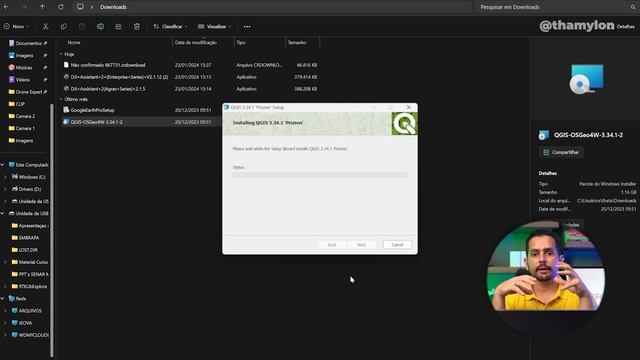Collapse the Hoje file group
Screen dimensions: 640x360
61,54
